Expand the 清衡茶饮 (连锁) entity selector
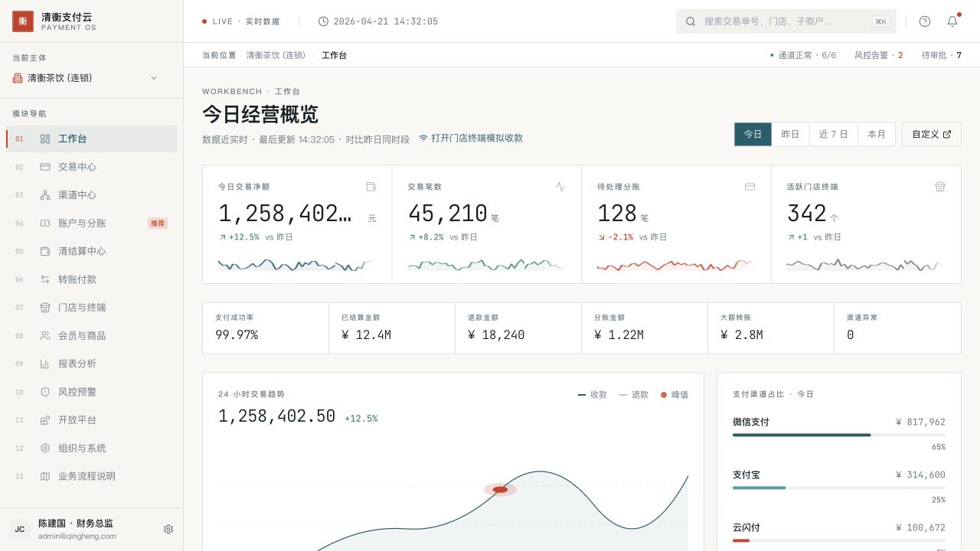This screenshot has width=980, height=551. click(x=85, y=78)
